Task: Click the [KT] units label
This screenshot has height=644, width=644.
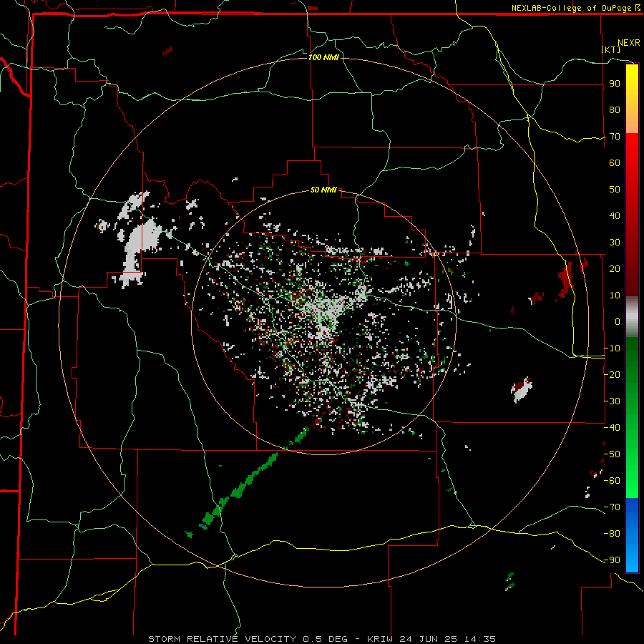Action: click(611, 49)
